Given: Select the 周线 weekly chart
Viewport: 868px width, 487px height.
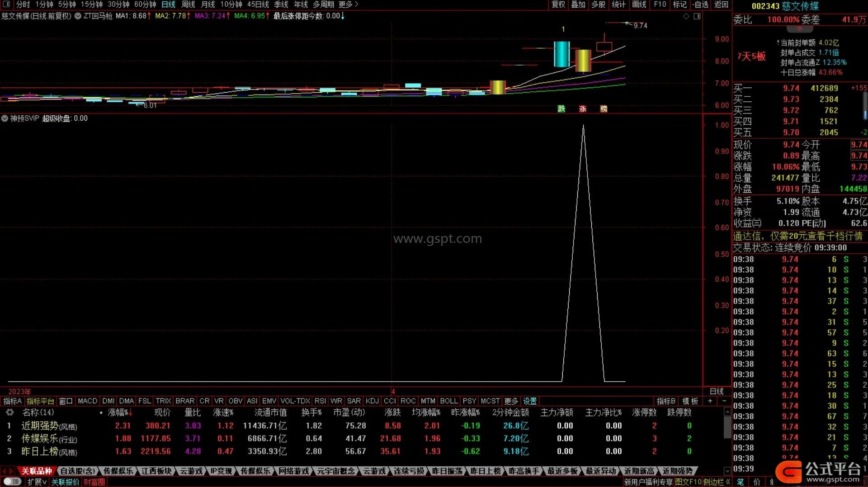Looking at the screenshot, I should [188, 5].
